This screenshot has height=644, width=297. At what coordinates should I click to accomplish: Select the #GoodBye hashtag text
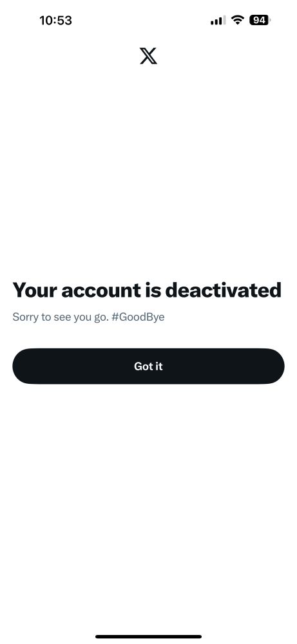point(138,317)
